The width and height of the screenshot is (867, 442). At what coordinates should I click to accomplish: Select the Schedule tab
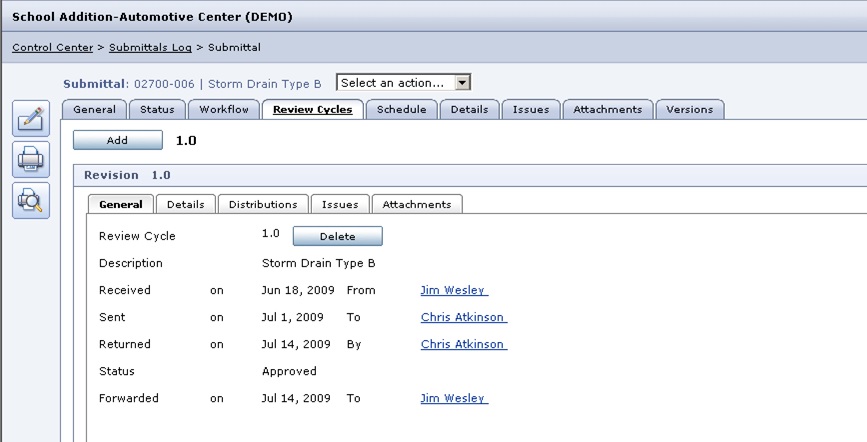pos(401,110)
